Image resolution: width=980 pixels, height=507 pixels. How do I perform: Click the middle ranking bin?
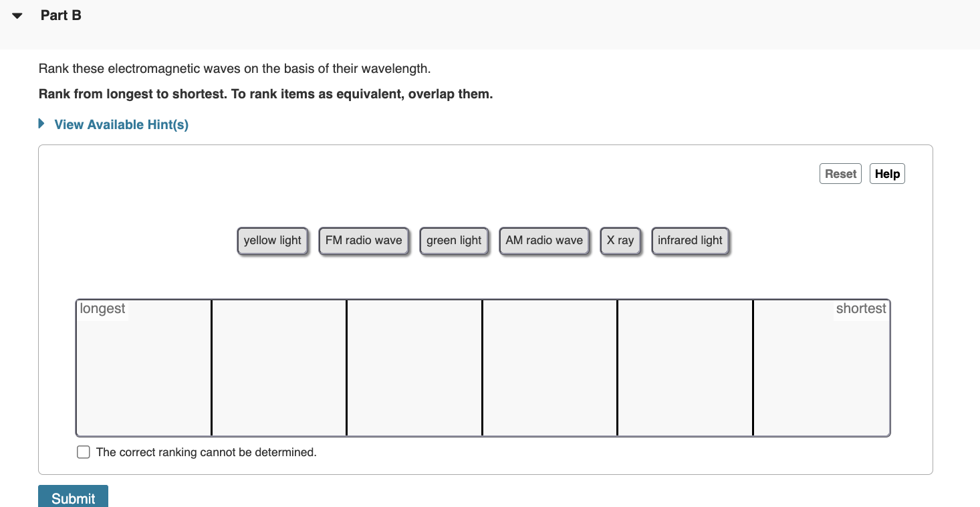tap(414, 368)
